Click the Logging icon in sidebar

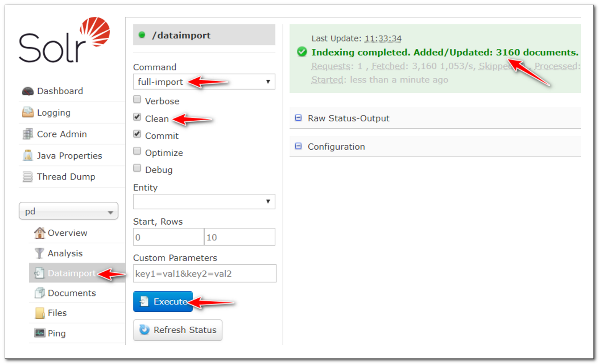pos(28,113)
